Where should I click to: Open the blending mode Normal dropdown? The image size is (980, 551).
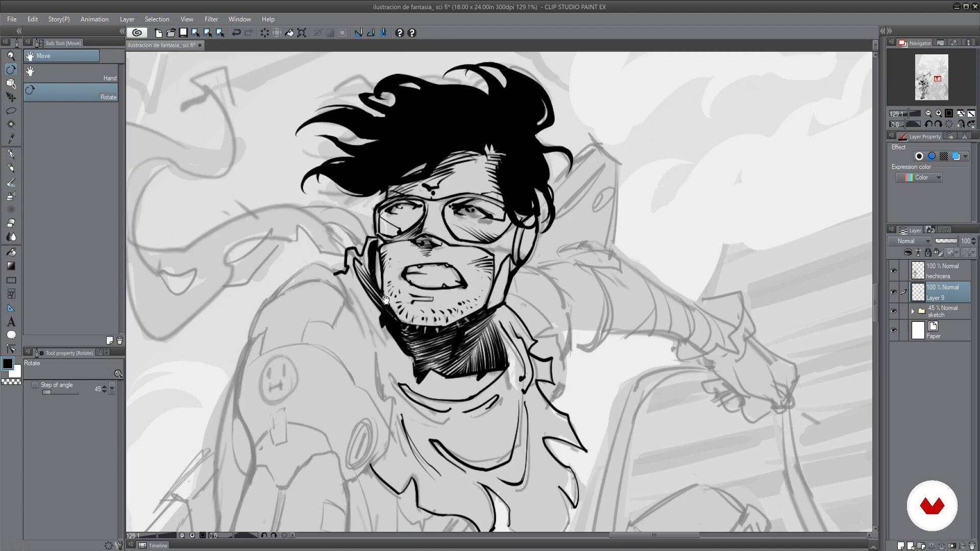[910, 241]
